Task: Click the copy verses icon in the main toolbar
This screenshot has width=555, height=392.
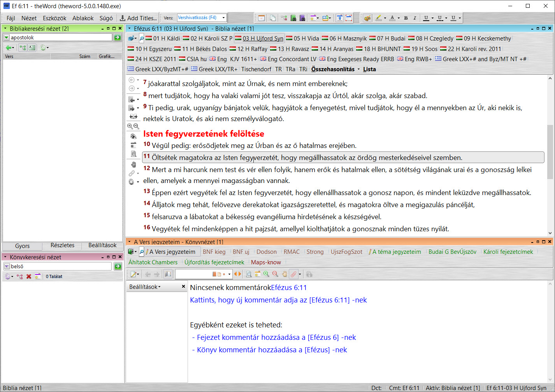Action: pos(273,18)
